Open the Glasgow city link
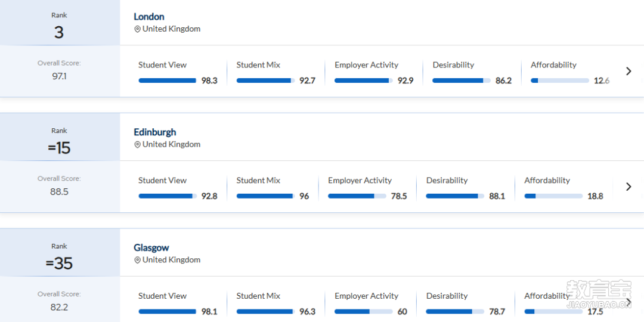644x322 pixels. click(x=151, y=247)
